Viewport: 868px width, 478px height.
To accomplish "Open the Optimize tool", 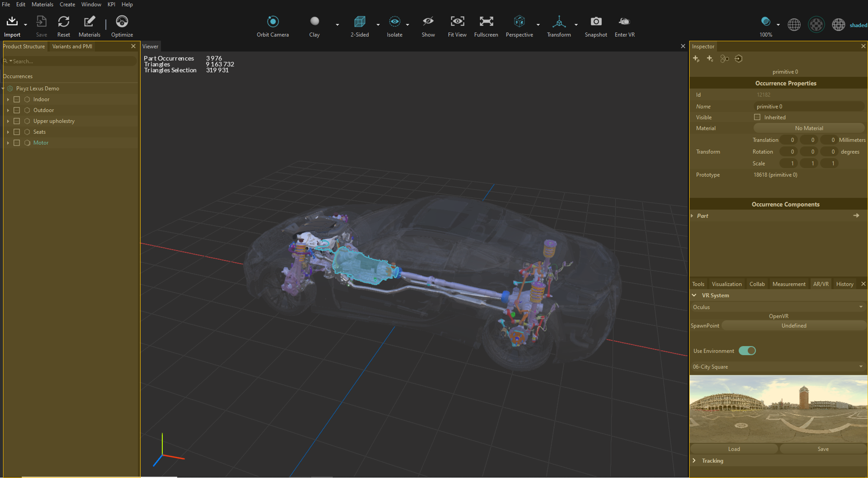I will tap(122, 22).
